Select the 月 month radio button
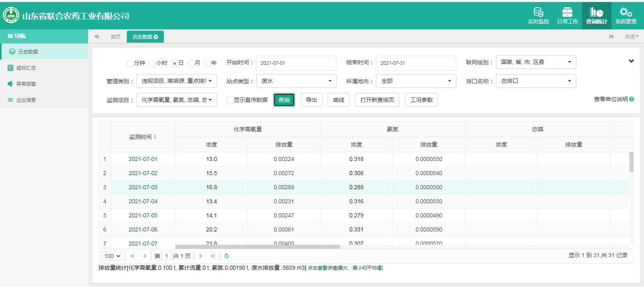Screen dimensions: 644x287 tap(191, 63)
